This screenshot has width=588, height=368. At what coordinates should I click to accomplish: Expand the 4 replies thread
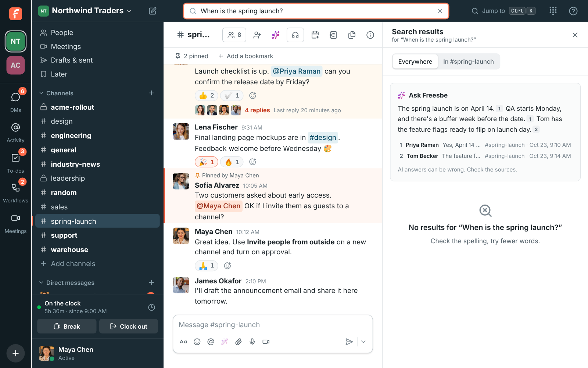tap(257, 110)
